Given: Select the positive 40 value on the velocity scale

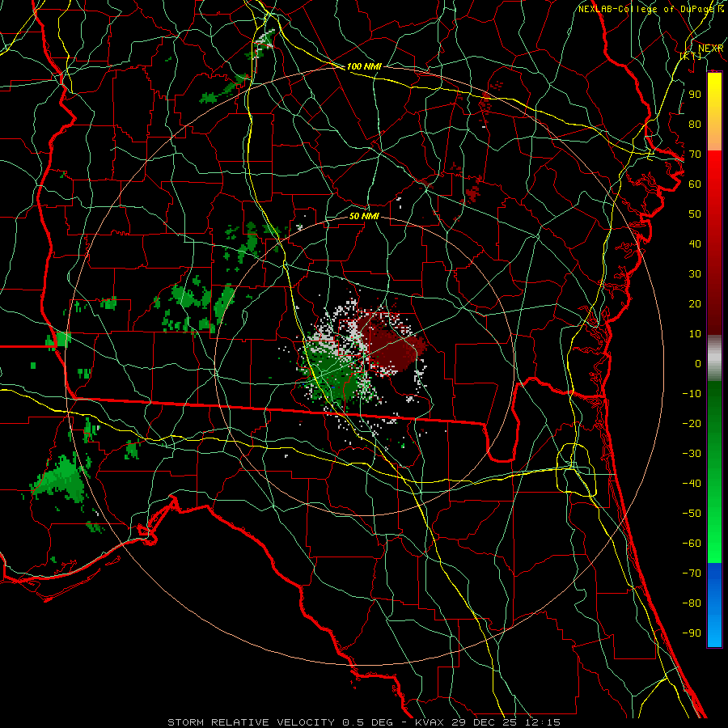Looking at the screenshot, I should coord(695,244).
